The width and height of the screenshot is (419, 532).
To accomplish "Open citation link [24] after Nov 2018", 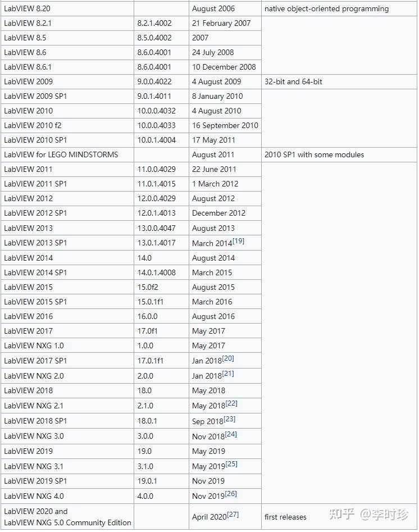I will tap(231, 434).
